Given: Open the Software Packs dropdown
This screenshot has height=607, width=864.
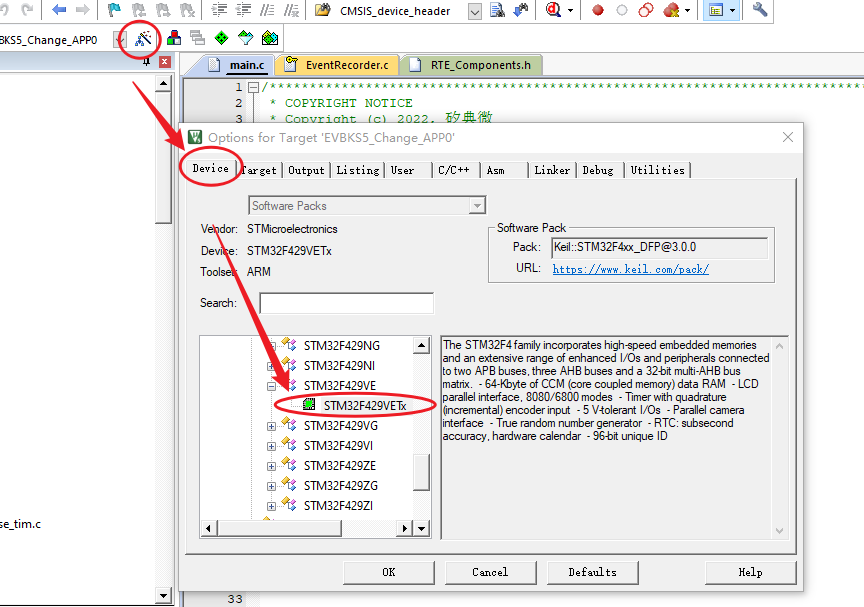Looking at the screenshot, I should (x=476, y=205).
